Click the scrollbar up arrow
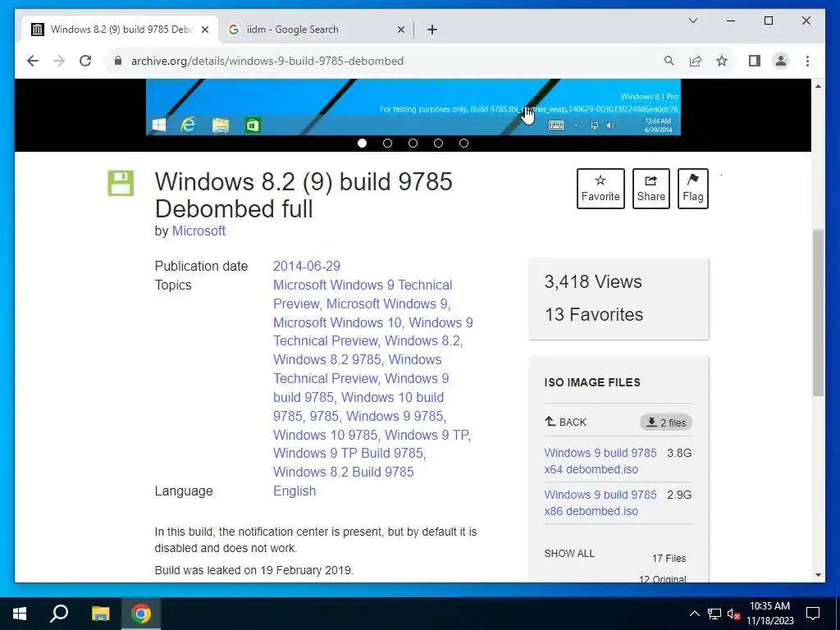This screenshot has height=630, width=840. pos(818,85)
